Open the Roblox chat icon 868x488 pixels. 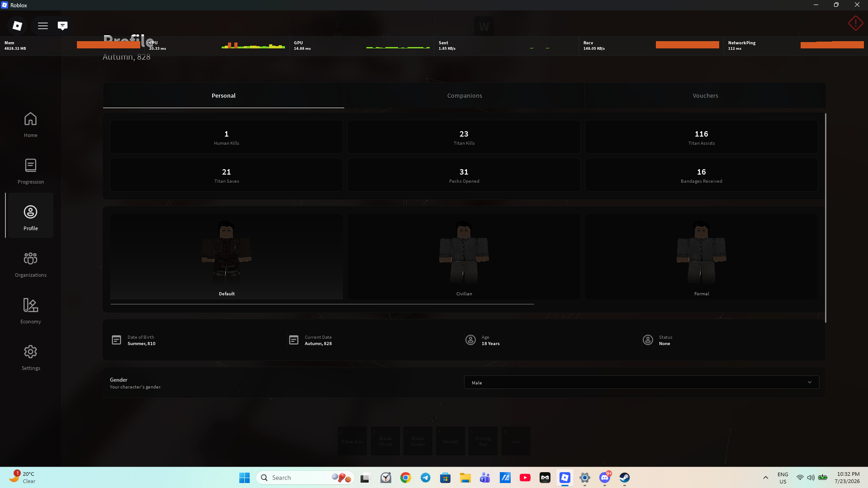point(63,26)
